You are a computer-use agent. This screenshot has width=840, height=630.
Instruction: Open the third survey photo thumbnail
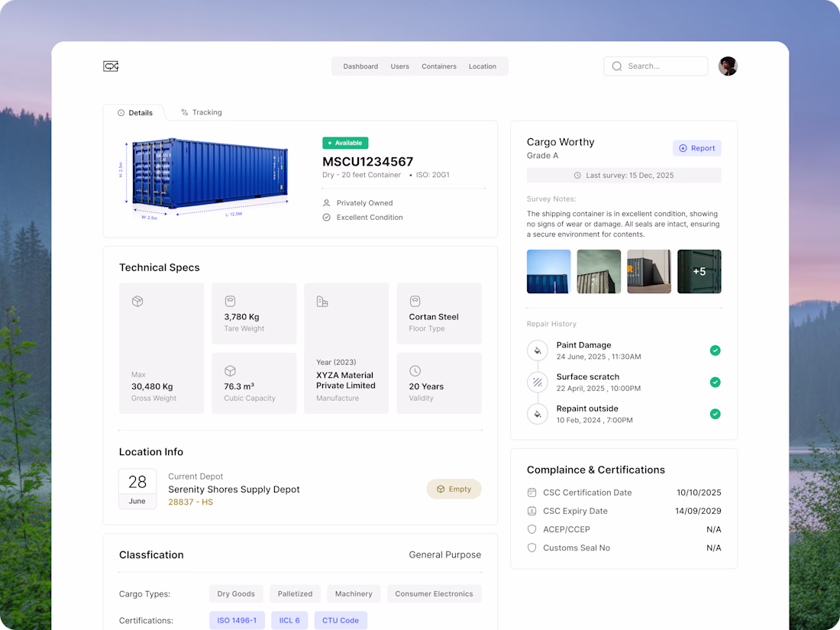649,272
